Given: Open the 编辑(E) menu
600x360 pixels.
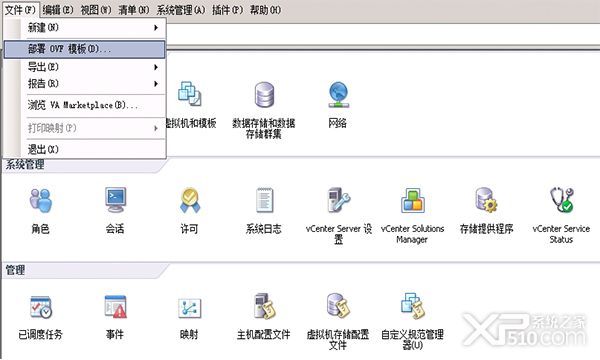Looking at the screenshot, I should click(x=58, y=10).
